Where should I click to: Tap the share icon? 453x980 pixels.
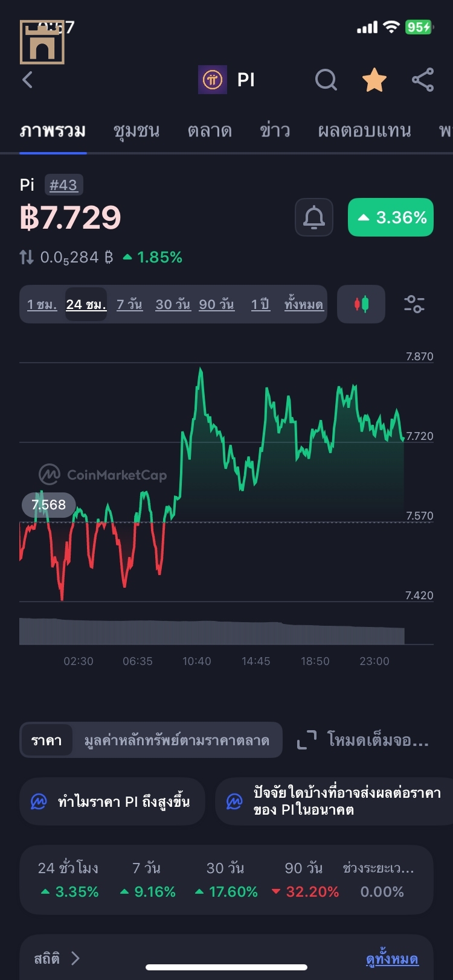(x=422, y=80)
